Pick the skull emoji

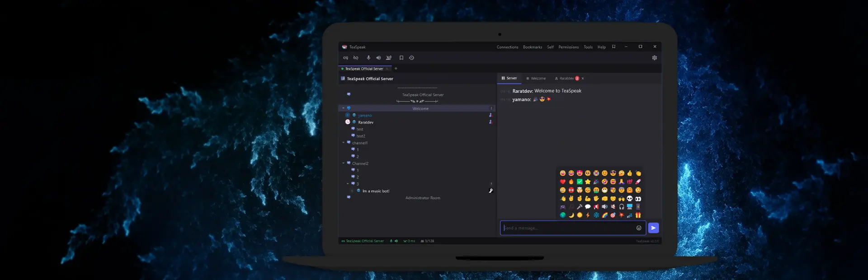point(629,198)
